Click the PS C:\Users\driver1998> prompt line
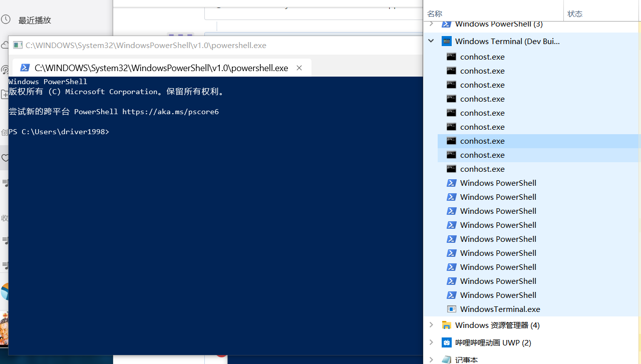 (59, 132)
